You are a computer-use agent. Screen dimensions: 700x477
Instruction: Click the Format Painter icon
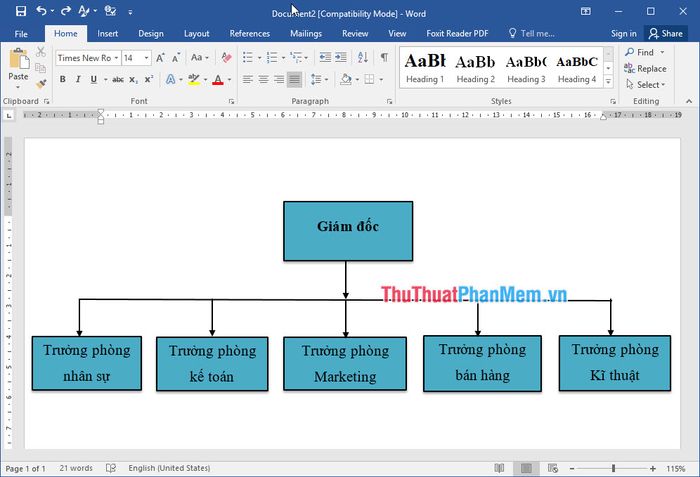click(41, 84)
